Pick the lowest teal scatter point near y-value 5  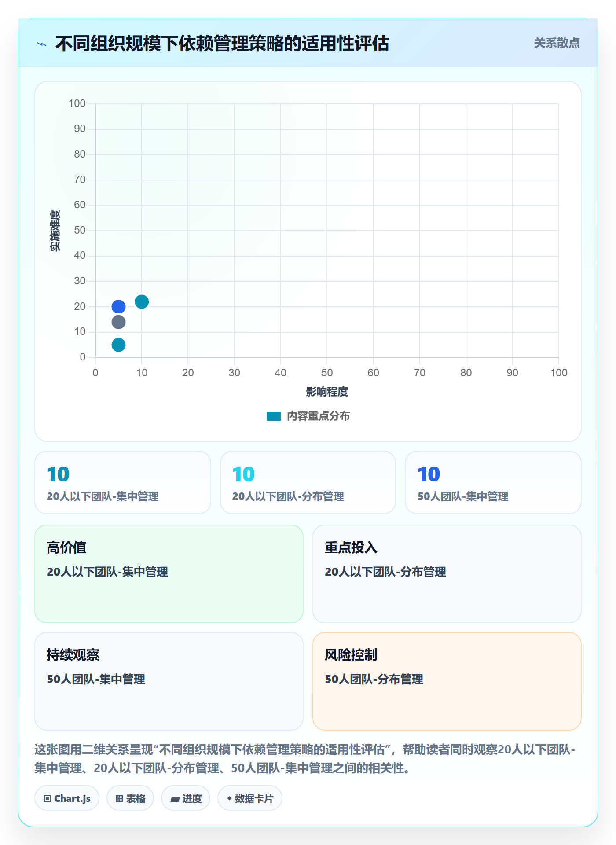tap(118, 345)
